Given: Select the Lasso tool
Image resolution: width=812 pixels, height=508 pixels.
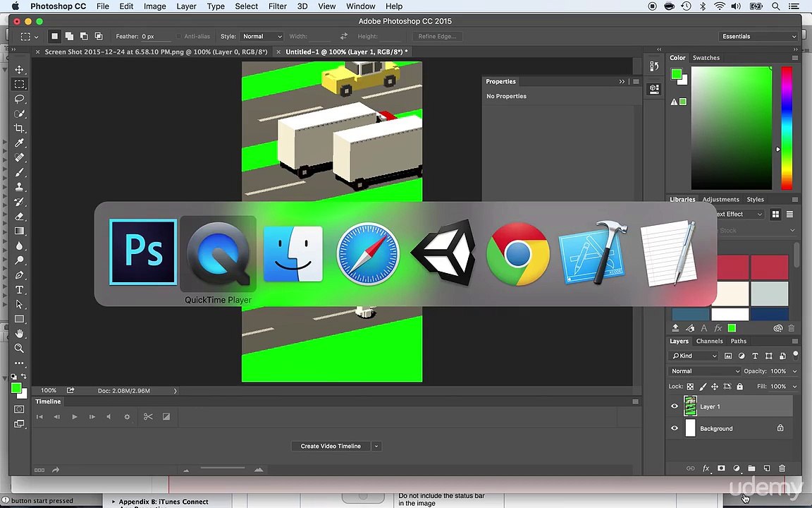Looking at the screenshot, I should pos(19,99).
